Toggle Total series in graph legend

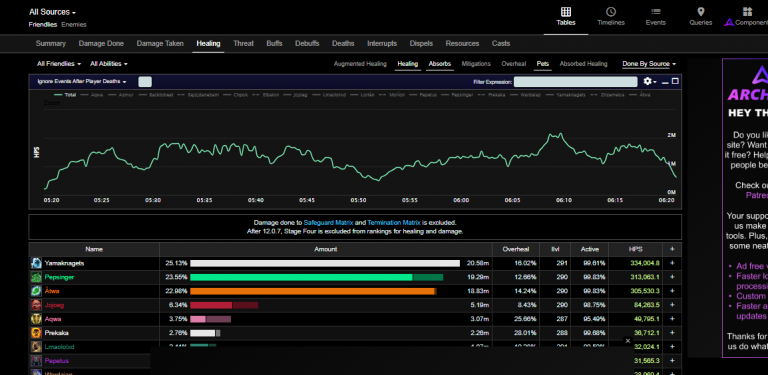pyautogui.click(x=65, y=95)
